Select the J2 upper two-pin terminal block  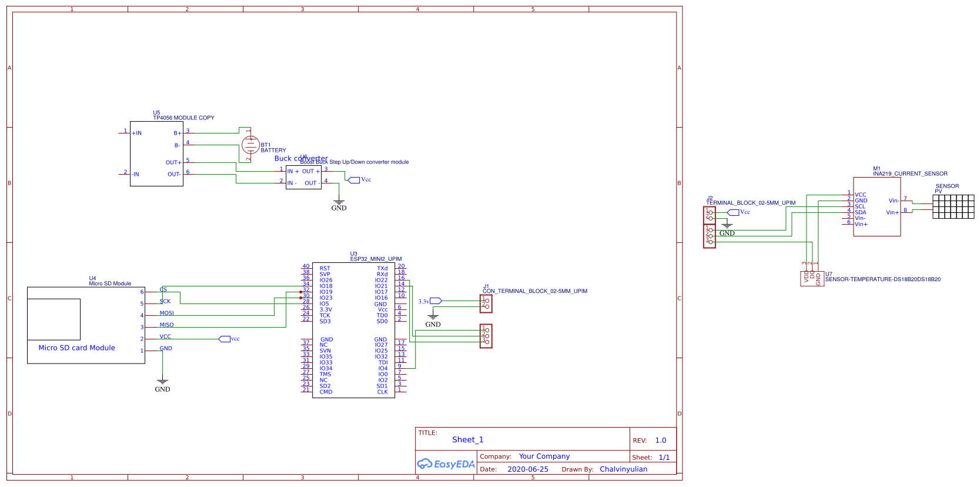click(x=710, y=215)
